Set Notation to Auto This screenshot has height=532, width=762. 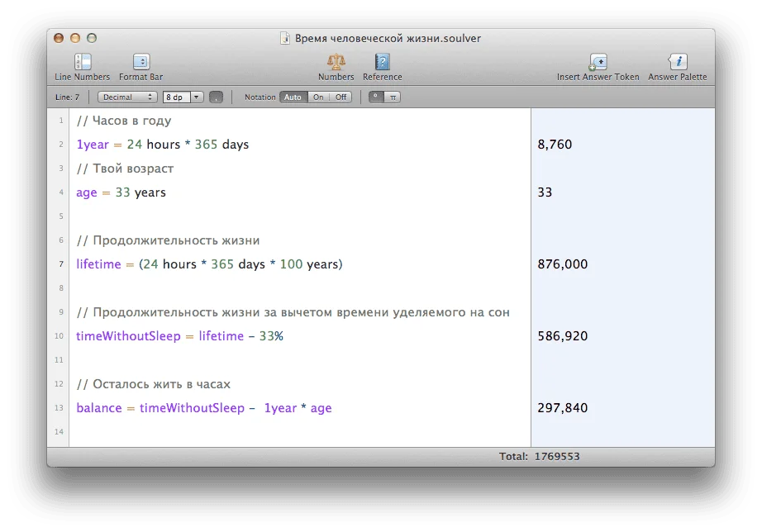(293, 97)
